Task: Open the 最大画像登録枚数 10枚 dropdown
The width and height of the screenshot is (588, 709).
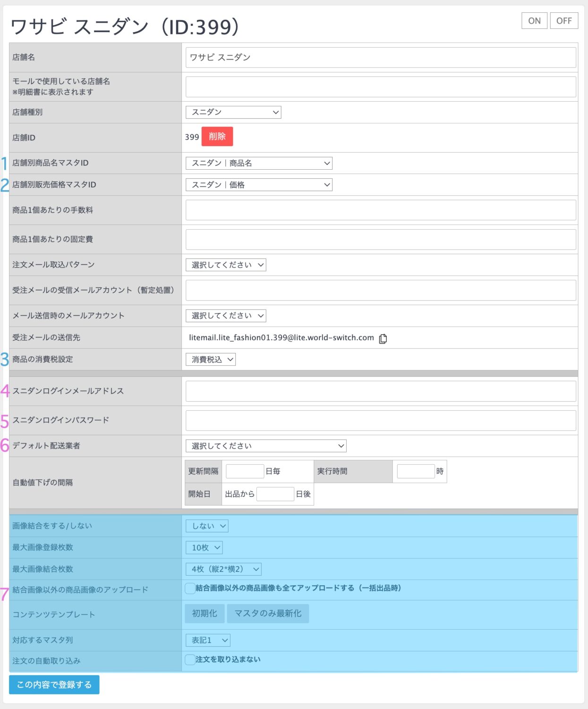Action: [x=204, y=547]
